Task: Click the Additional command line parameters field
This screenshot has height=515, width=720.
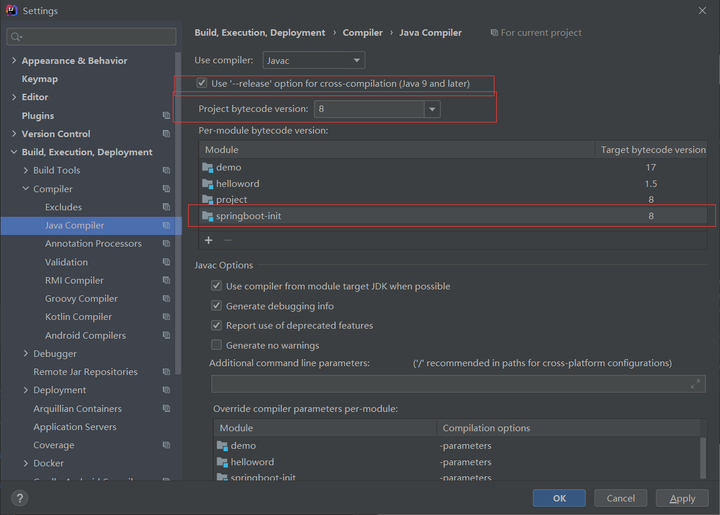Action: click(x=450, y=384)
